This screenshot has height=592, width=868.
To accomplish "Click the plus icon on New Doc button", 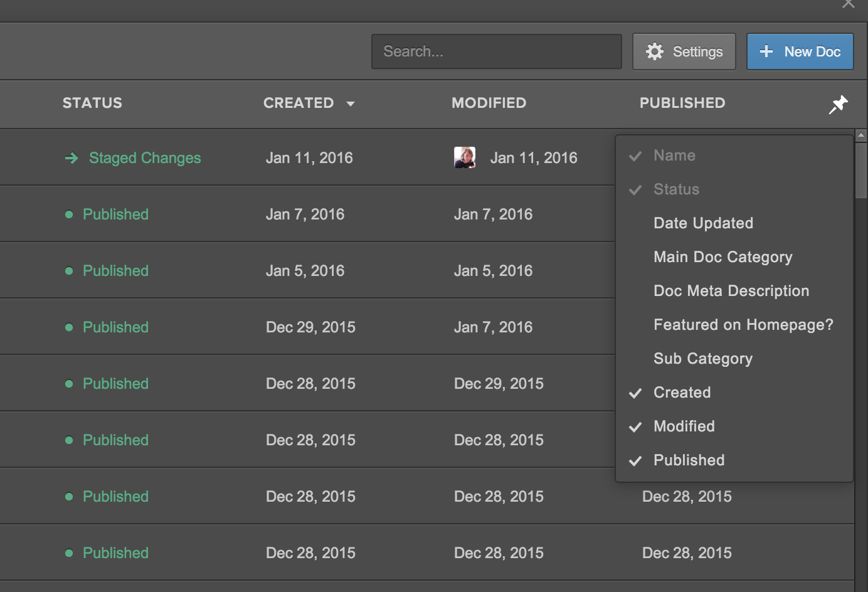I will (766, 51).
